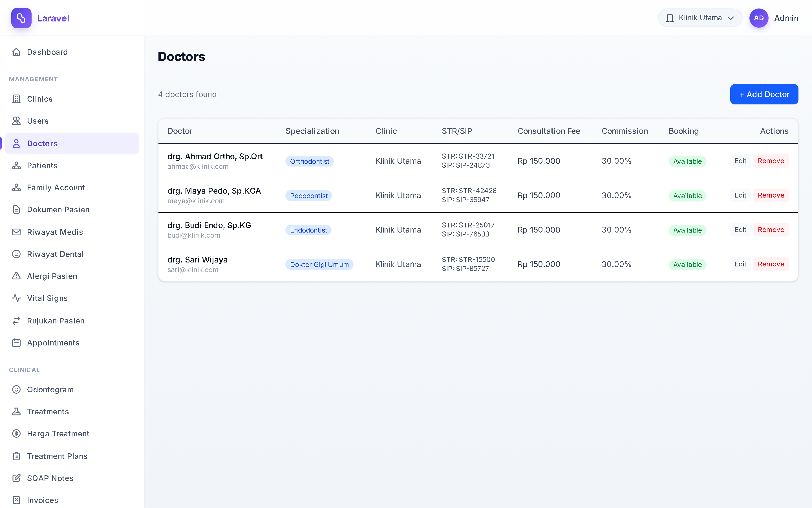Click the Clinics building icon
812x508 pixels.
tap(16, 99)
